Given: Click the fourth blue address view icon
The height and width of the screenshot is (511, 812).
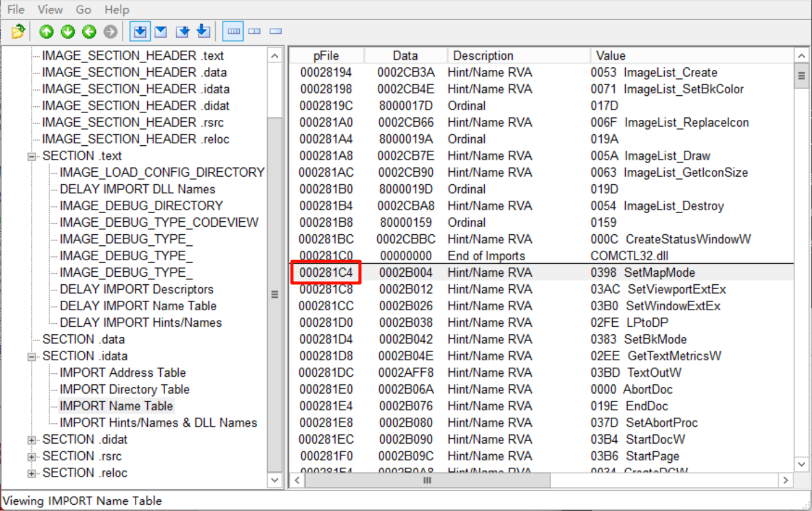Looking at the screenshot, I should [203, 32].
